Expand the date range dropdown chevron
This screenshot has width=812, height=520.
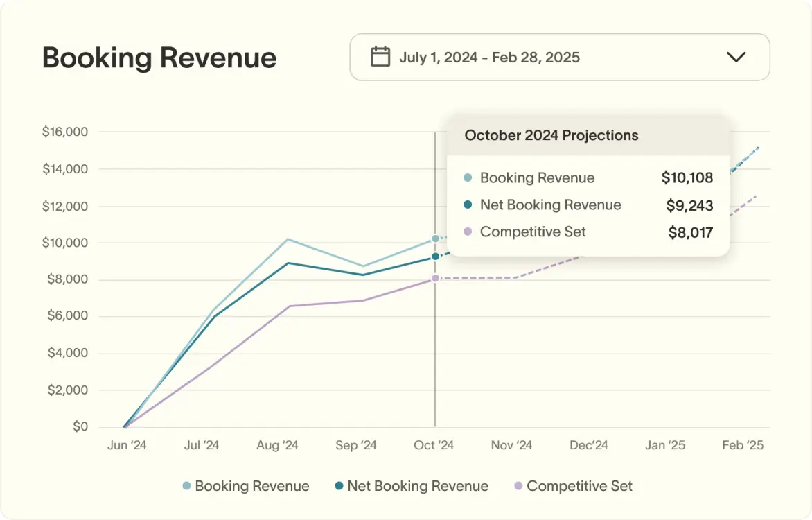(x=736, y=57)
